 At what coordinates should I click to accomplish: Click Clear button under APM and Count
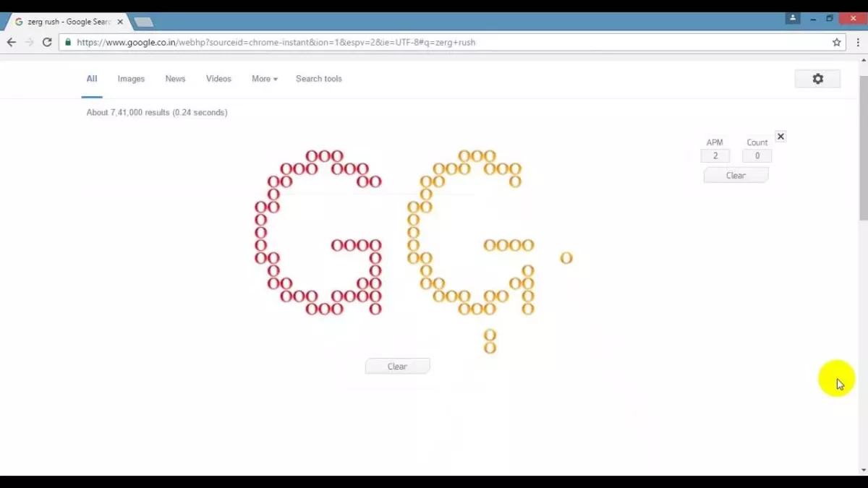[736, 176]
